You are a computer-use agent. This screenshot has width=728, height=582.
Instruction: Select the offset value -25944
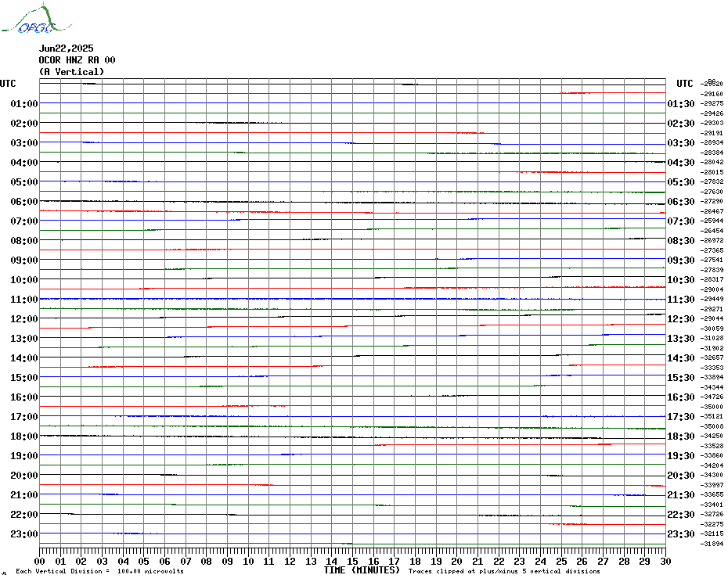coord(712,221)
